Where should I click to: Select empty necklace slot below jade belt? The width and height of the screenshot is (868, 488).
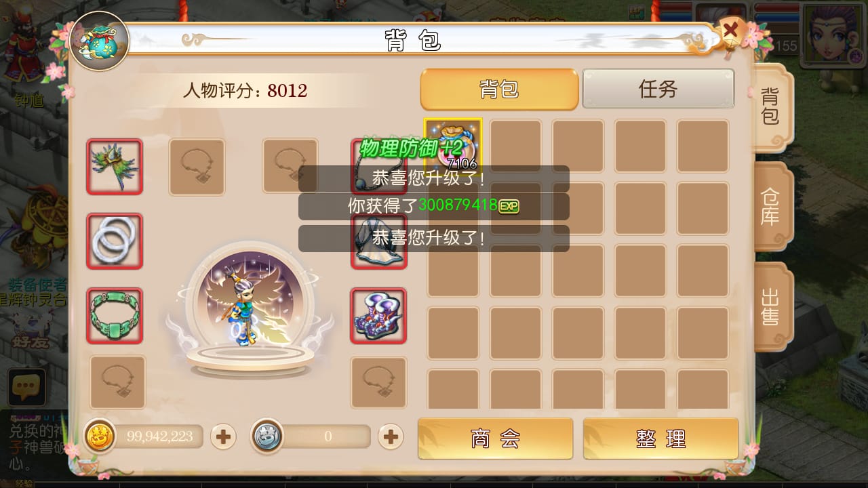[118, 382]
